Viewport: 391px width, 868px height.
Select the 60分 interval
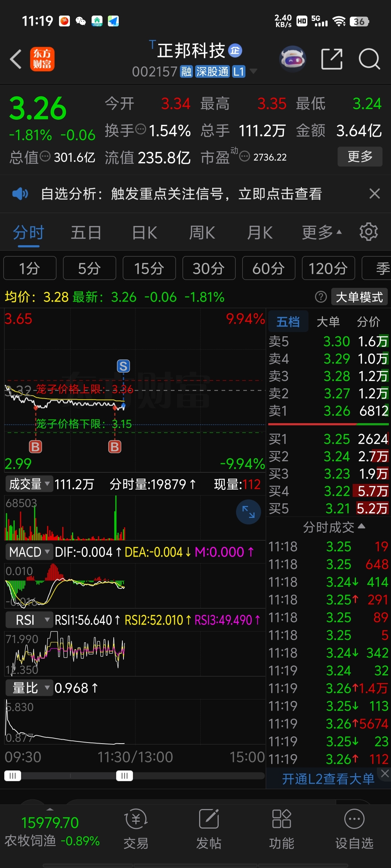tap(269, 268)
